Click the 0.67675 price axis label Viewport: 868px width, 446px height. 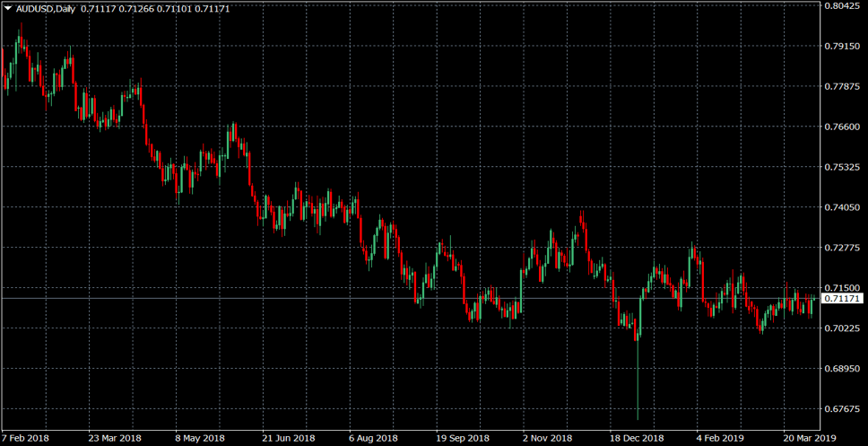(x=841, y=409)
